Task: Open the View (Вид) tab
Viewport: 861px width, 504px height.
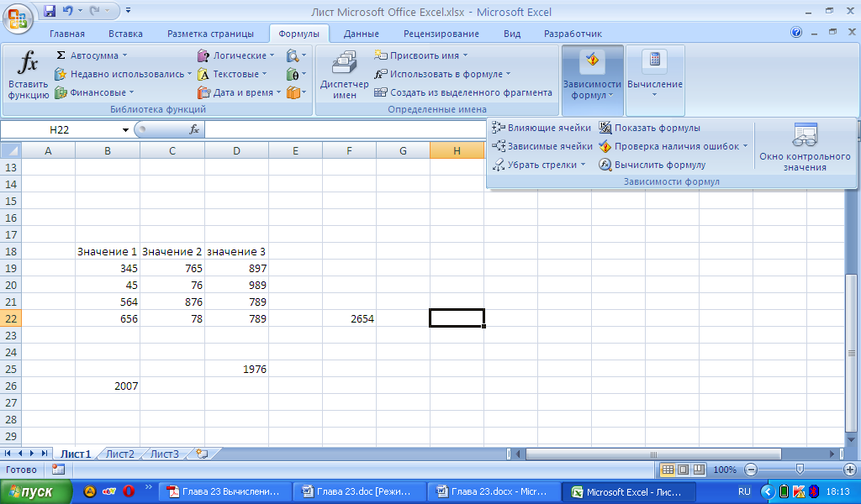Action: [512, 34]
